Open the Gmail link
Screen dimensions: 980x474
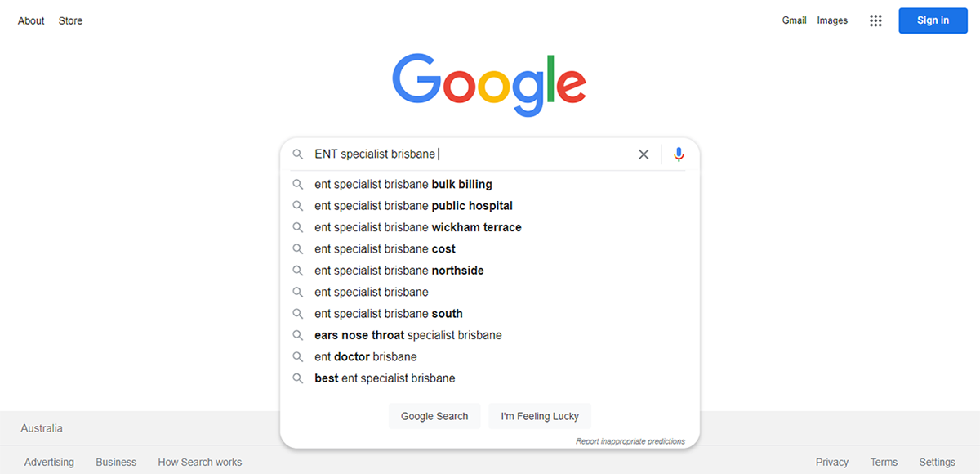794,20
